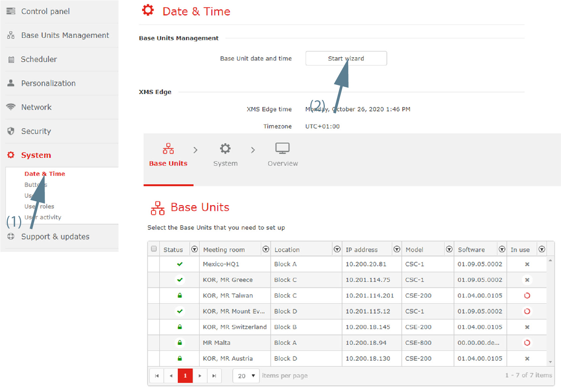Select page 1 in pagination
Viewport: 561px width, 392px height.
[x=185, y=376]
